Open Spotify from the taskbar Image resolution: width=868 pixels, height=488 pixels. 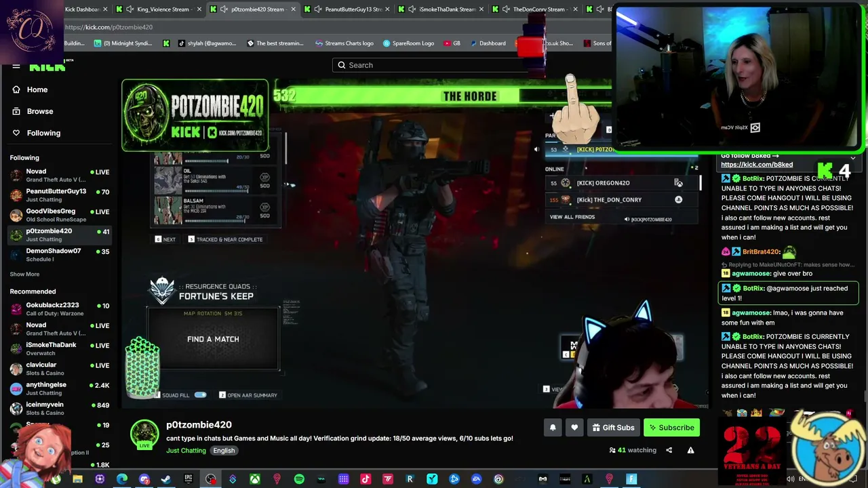(x=299, y=479)
